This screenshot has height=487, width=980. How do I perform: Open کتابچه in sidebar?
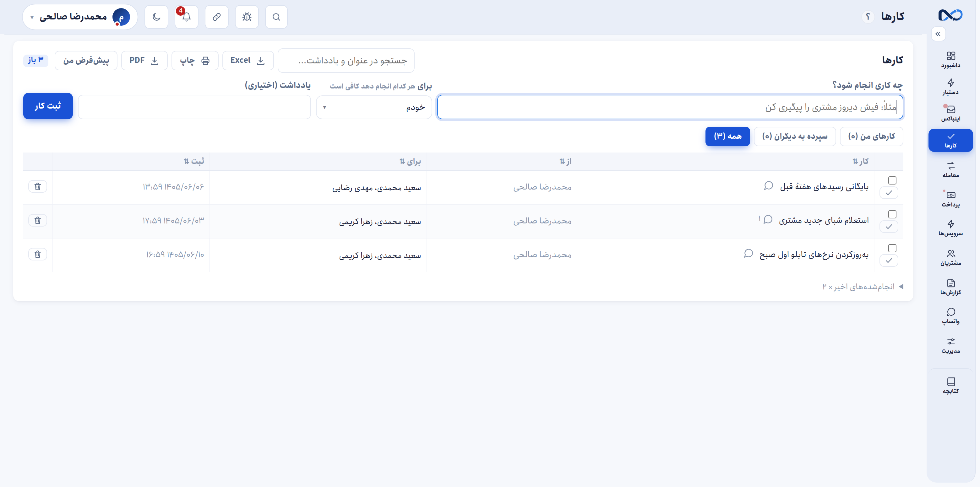pyautogui.click(x=950, y=386)
